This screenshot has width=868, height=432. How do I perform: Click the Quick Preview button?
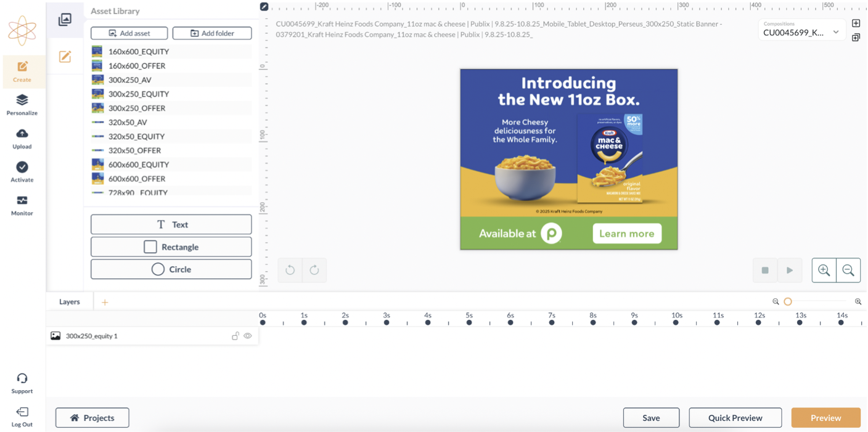pyautogui.click(x=735, y=418)
